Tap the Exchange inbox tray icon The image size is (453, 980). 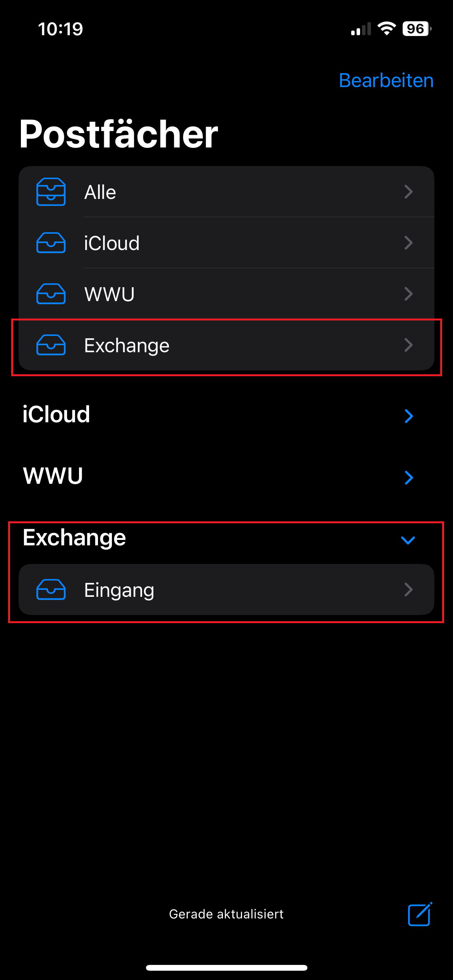coord(51,345)
